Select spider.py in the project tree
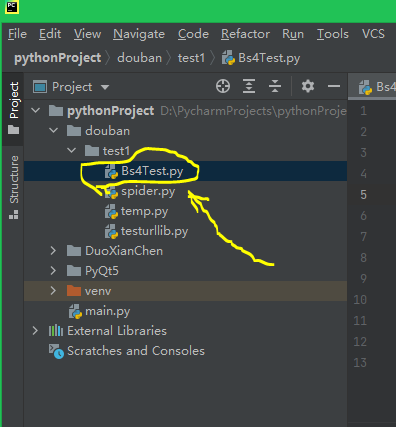 click(148, 191)
